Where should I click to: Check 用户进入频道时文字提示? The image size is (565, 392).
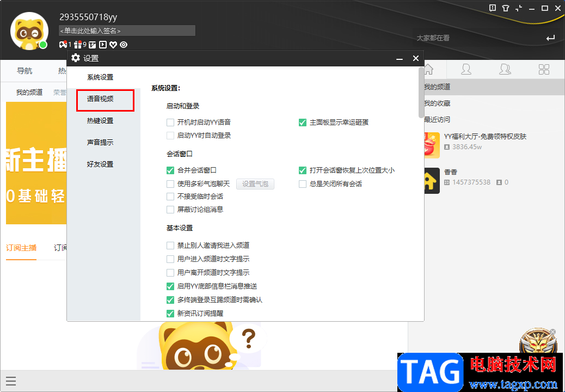coord(170,259)
